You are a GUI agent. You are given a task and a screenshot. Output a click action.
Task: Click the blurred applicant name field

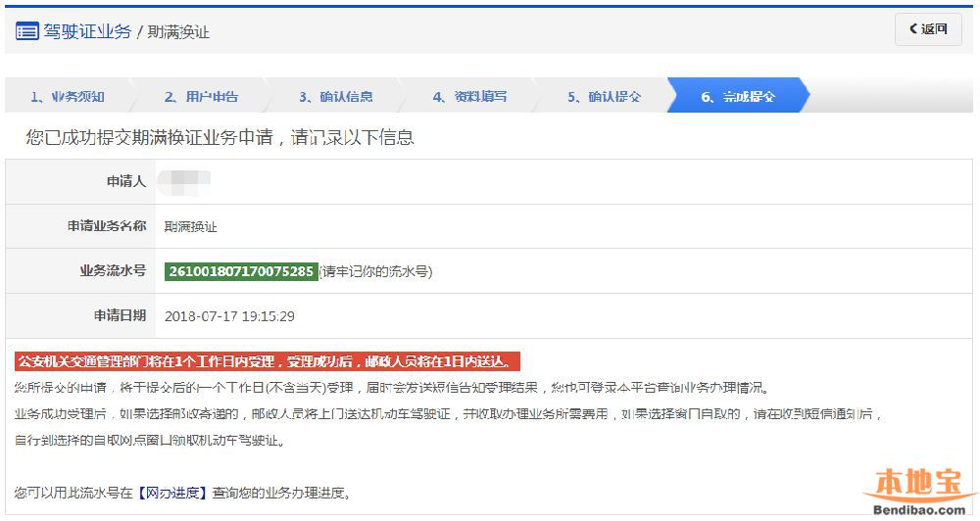click(184, 181)
